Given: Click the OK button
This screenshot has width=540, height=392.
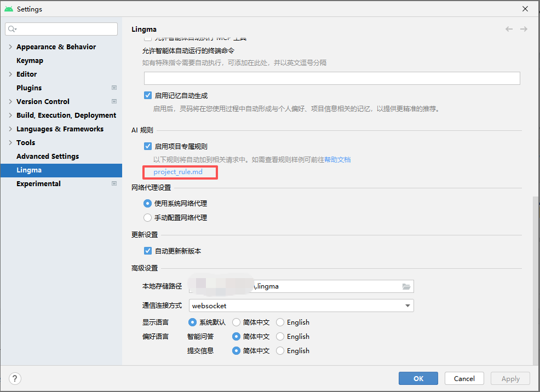Looking at the screenshot, I should coord(418,378).
